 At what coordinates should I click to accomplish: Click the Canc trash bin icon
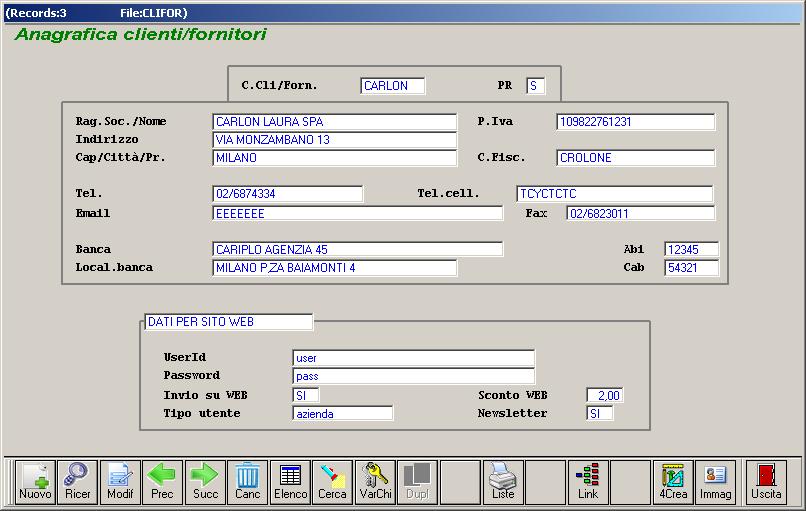pos(248,482)
